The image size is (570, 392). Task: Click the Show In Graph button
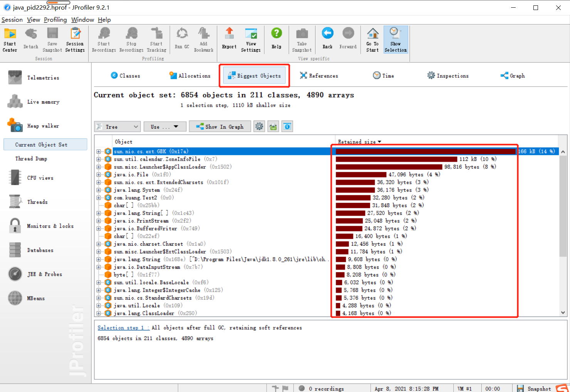tap(220, 127)
